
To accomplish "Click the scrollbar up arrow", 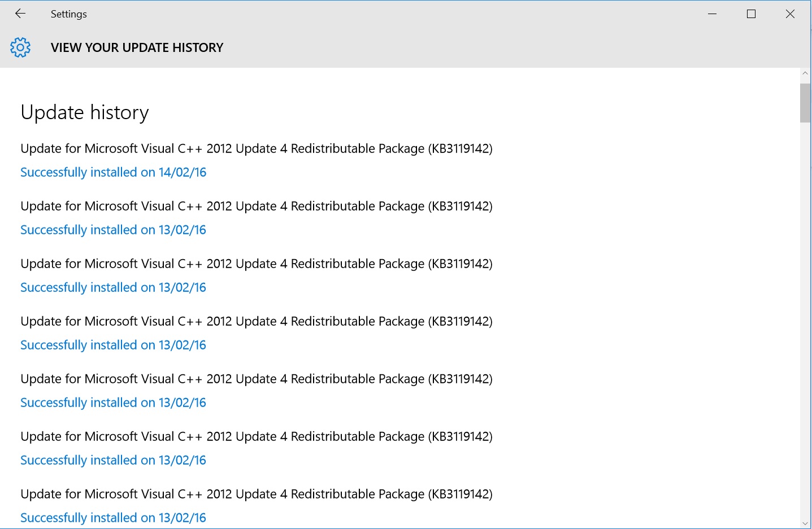I will (805, 73).
